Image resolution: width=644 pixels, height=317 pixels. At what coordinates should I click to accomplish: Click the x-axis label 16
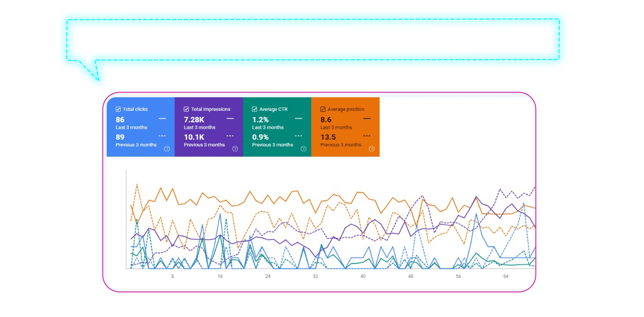[x=220, y=276]
